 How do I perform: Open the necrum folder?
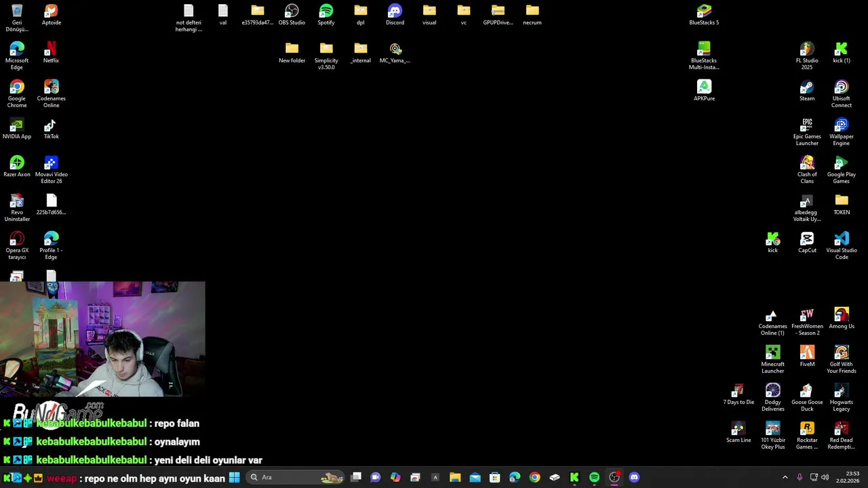(532, 15)
